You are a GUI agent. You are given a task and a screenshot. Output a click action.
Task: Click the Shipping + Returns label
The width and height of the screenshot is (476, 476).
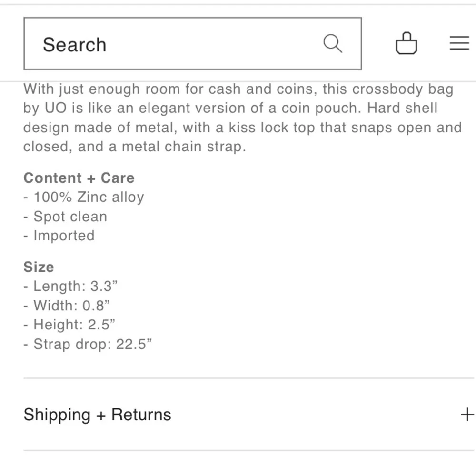click(x=97, y=415)
